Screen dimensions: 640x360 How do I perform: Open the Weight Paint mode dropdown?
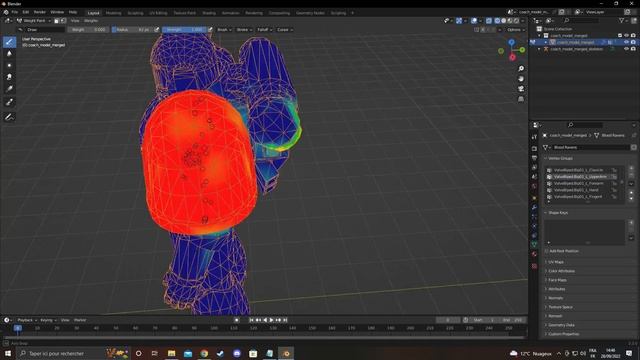(x=33, y=20)
